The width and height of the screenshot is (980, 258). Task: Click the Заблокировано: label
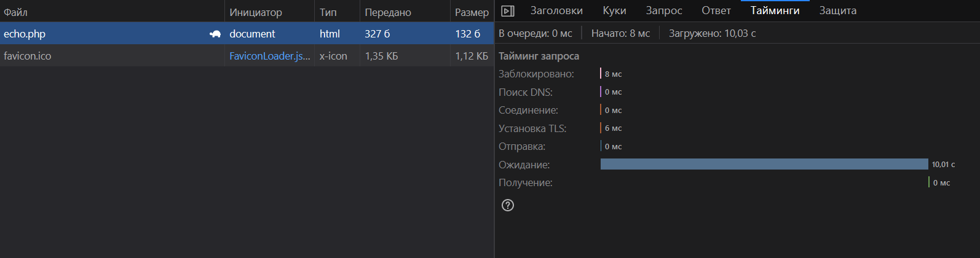536,74
